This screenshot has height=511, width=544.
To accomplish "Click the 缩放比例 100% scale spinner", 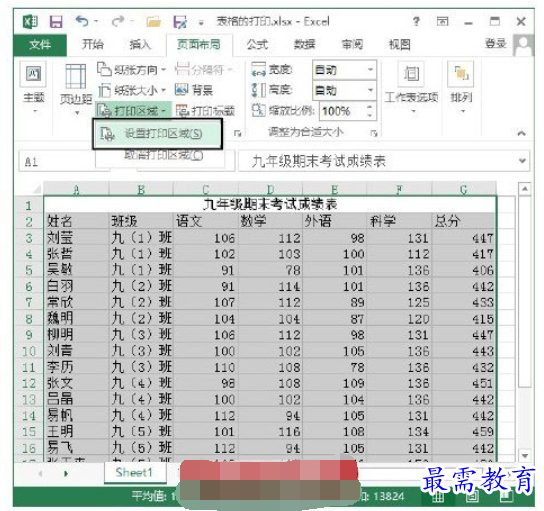I will pyautogui.click(x=348, y=111).
